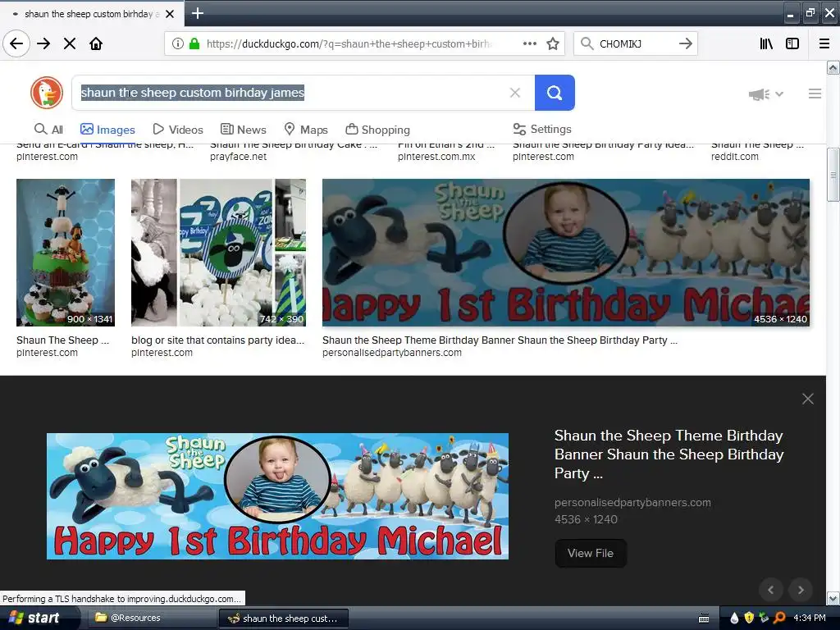The width and height of the screenshot is (840, 630).
Task: Visit personalisedpartybanners.com in detail panel
Action: coord(632,503)
